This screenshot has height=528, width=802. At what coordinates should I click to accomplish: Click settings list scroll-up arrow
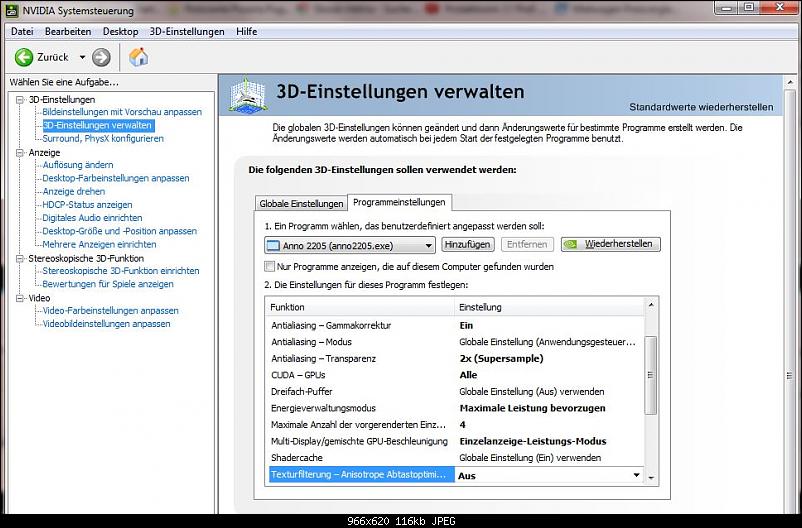point(651,305)
